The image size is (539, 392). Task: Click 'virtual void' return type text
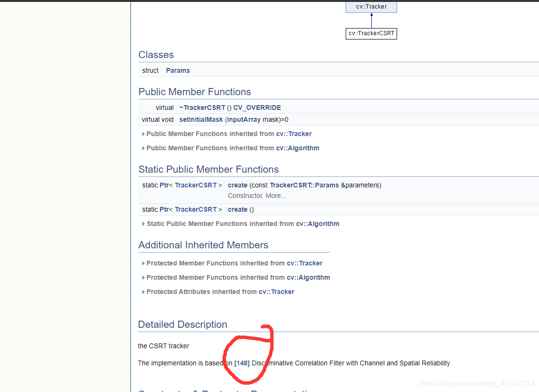158,119
